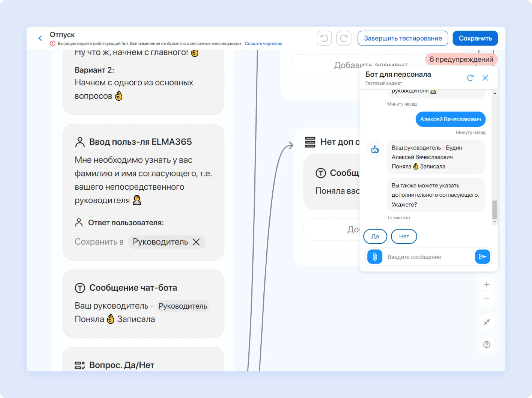
Task: Answer 'Нет' in the chat widget
Action: (x=404, y=237)
